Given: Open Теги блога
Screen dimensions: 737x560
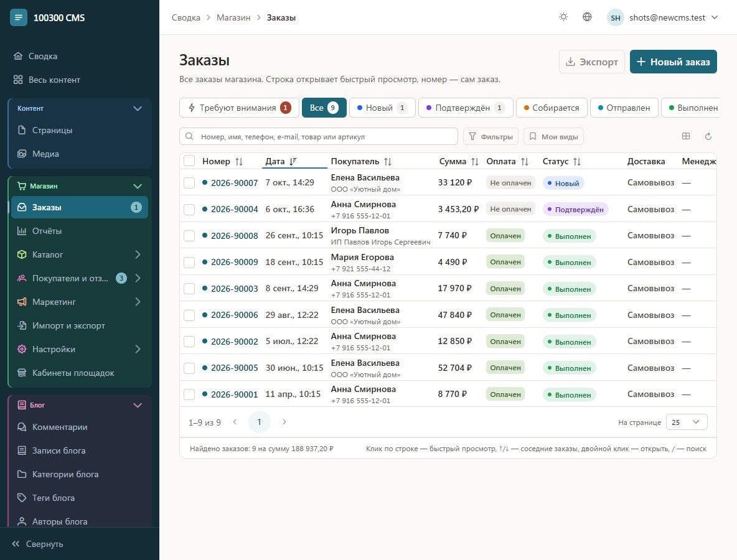Looking at the screenshot, I should point(80,498).
